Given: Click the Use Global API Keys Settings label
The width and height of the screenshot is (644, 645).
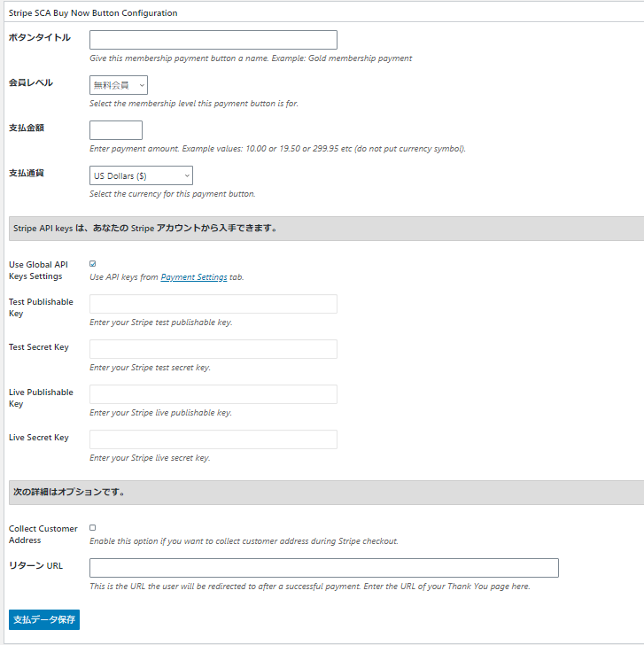Looking at the screenshot, I should click(x=38, y=271).
